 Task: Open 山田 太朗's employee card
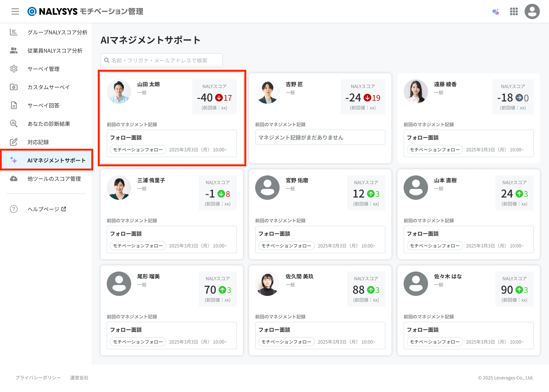pyautogui.click(x=172, y=118)
